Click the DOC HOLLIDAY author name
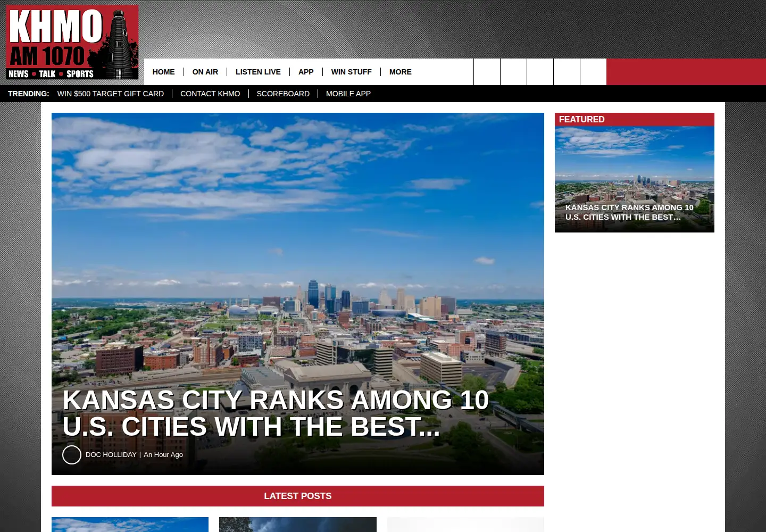Screen dimensions: 766x532 [x=111, y=455]
